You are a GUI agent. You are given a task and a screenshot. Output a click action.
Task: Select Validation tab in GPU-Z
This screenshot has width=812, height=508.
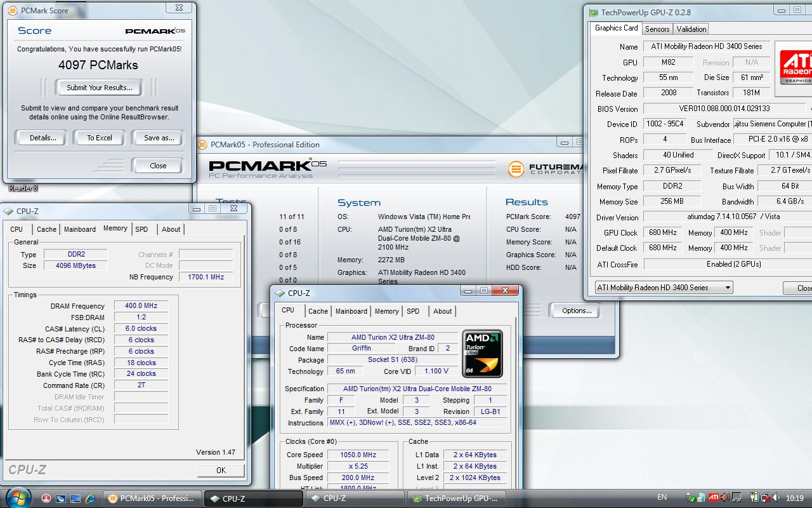tap(691, 29)
